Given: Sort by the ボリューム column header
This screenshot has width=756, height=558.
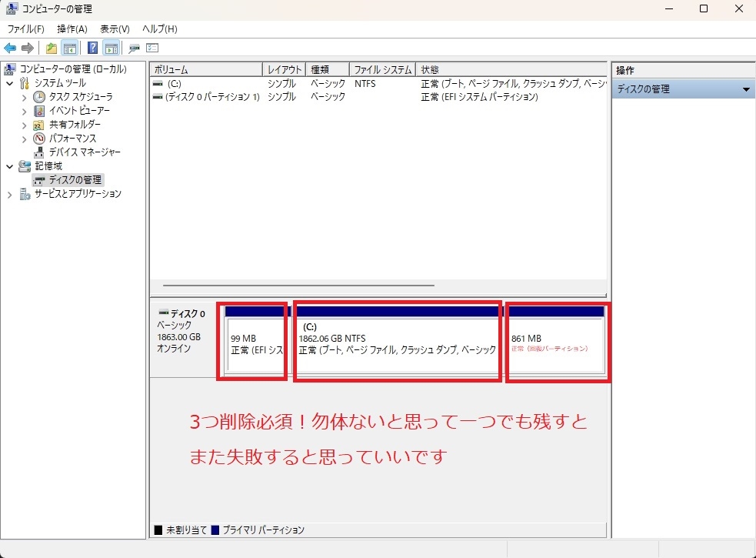Looking at the screenshot, I should coord(206,69).
